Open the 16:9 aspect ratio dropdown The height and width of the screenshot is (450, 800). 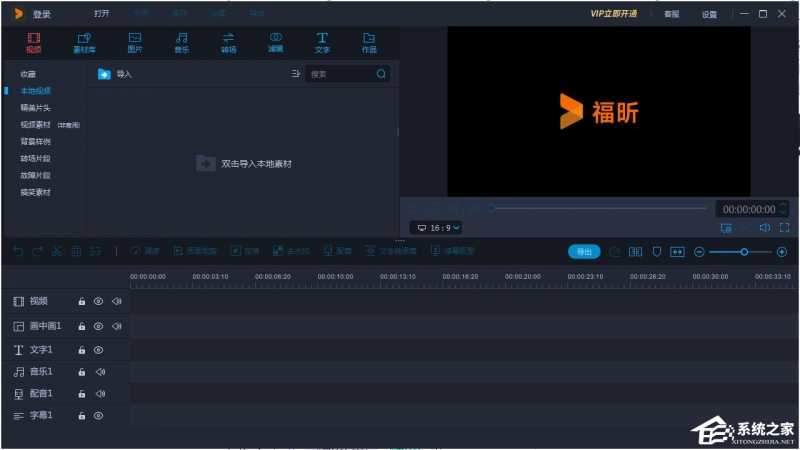tap(437, 228)
